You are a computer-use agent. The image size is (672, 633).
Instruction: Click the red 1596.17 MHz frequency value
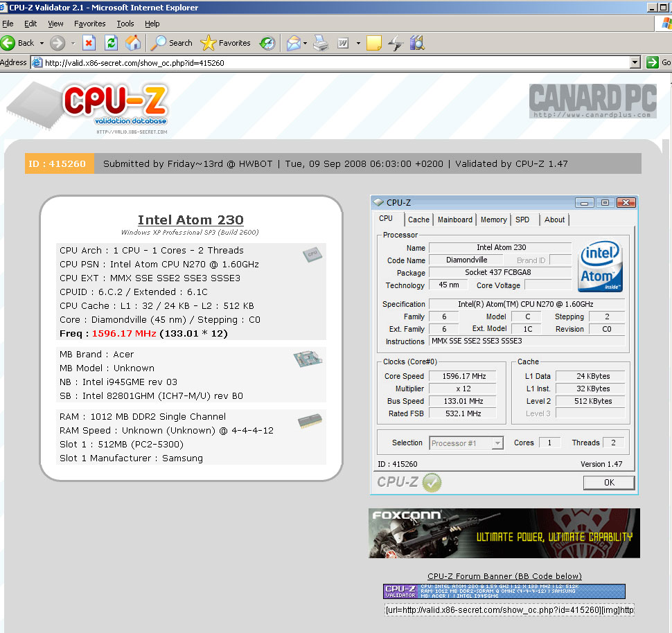tap(124, 333)
